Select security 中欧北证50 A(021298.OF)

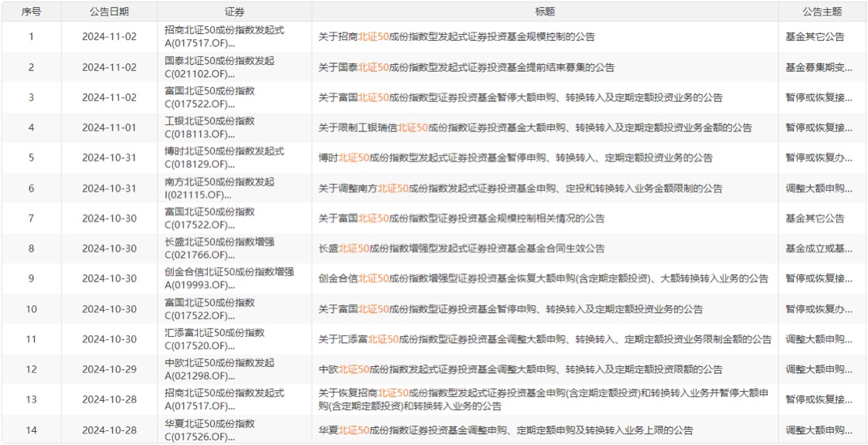(x=220, y=369)
